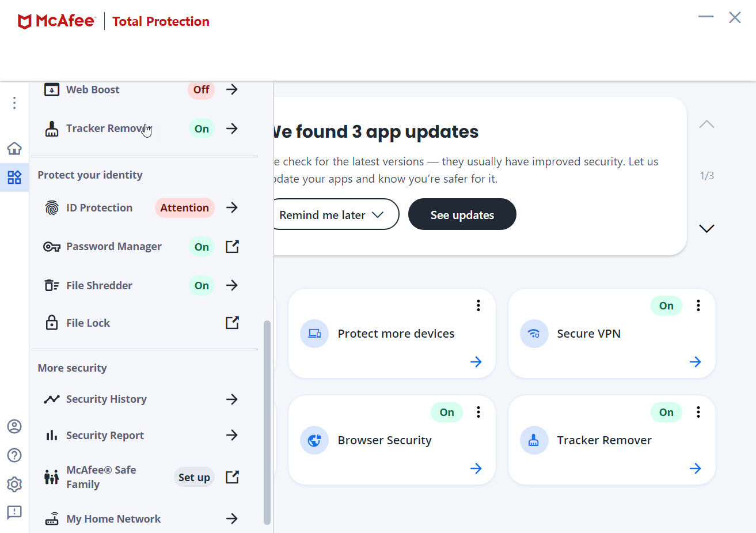
Task: Click the Secure VPN On status badge
Action: (x=666, y=306)
